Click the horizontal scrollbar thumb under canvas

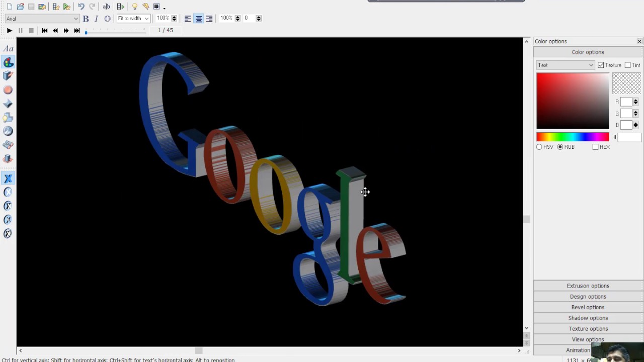point(199,350)
